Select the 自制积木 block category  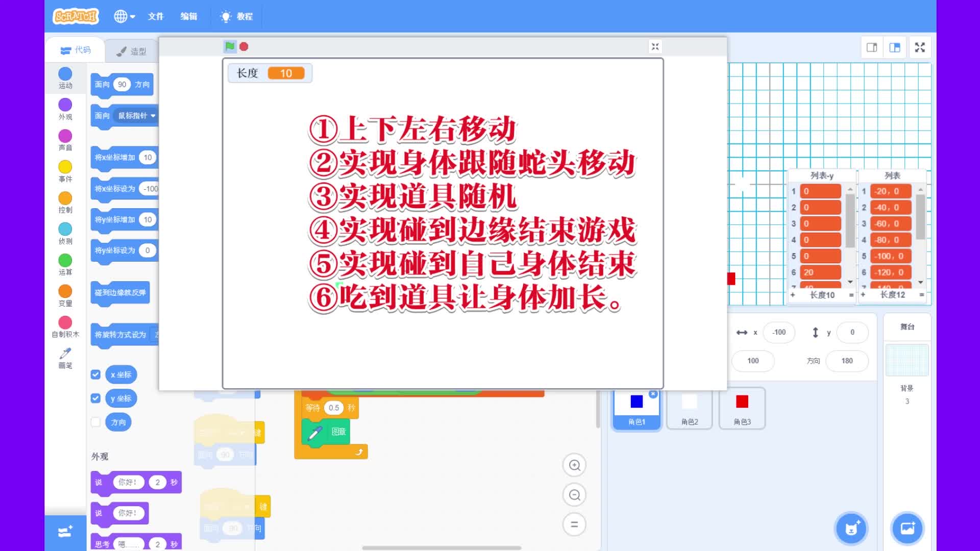[x=65, y=327]
